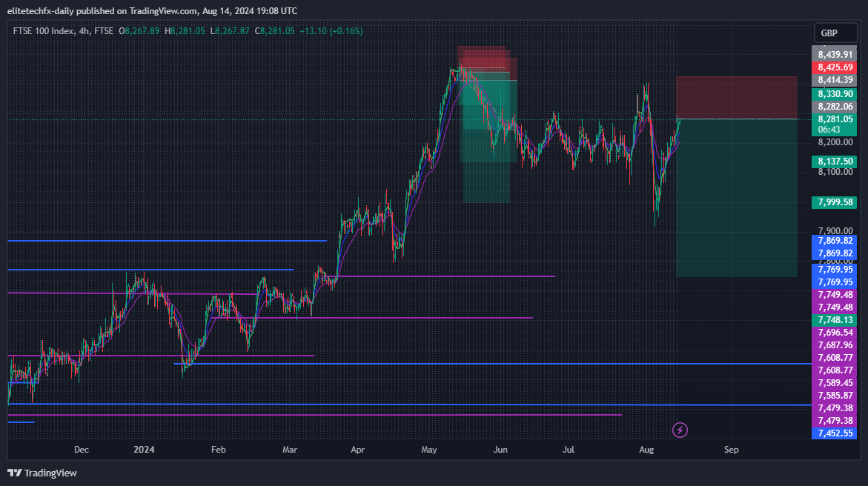Click the 2024 label on time axis

point(144,450)
